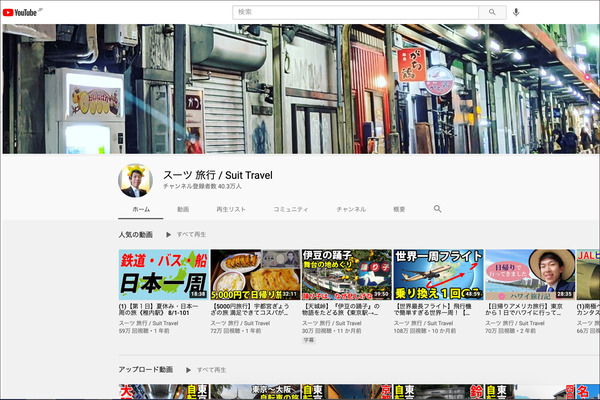Go to the コミュニティ tab
This screenshot has width=600, height=400.
290,209
